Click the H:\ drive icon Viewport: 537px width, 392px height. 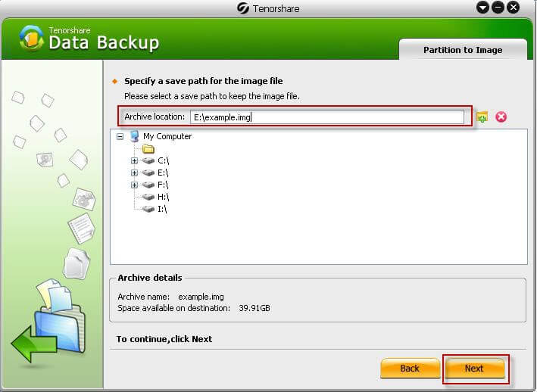tap(149, 197)
